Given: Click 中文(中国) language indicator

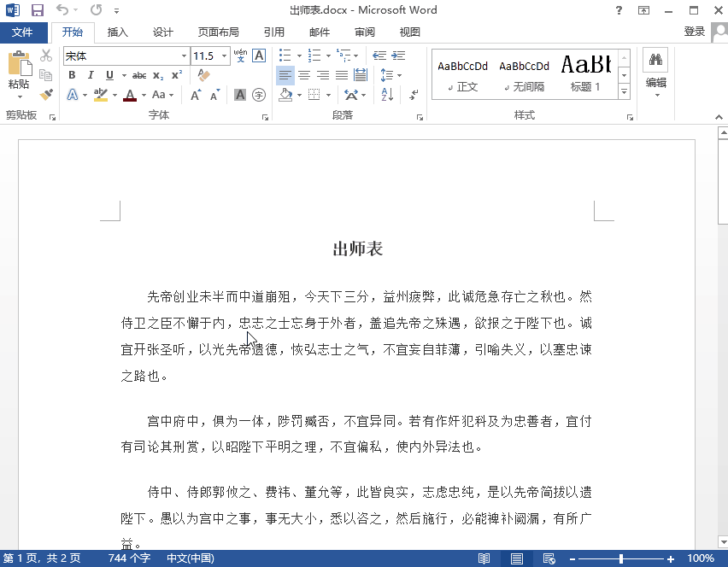Looking at the screenshot, I should pos(191,558).
